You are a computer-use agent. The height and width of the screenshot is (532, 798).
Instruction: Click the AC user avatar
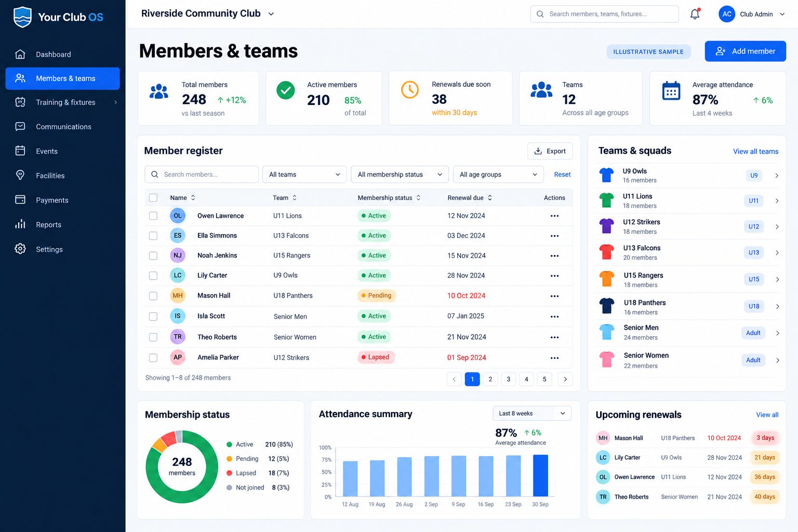[727, 14]
